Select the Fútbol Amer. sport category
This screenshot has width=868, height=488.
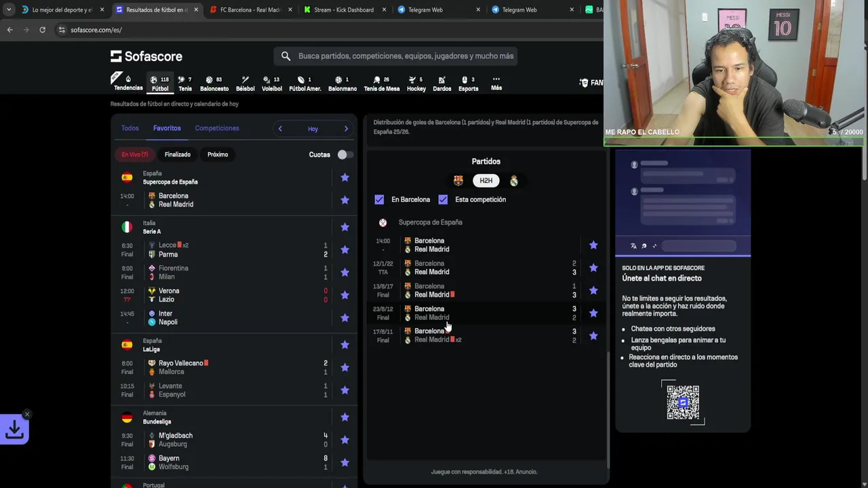point(305,83)
